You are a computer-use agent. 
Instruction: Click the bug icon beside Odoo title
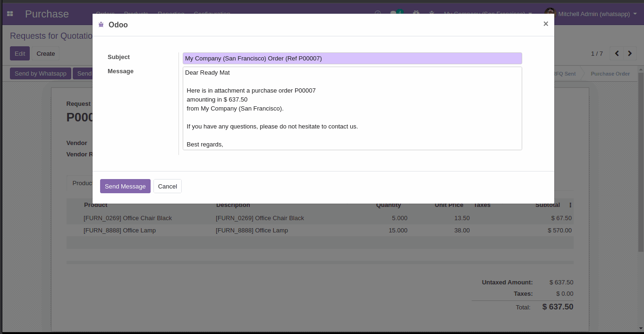point(101,25)
